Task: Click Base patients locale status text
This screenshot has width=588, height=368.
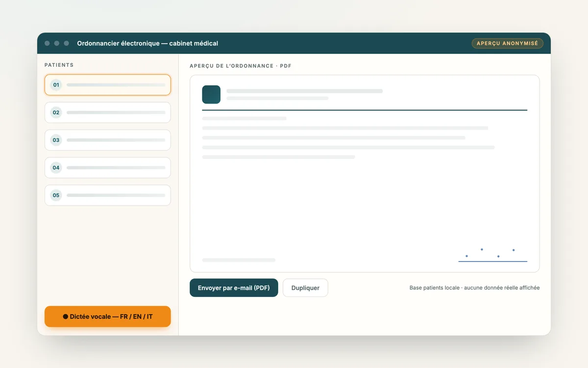Action: (474, 288)
